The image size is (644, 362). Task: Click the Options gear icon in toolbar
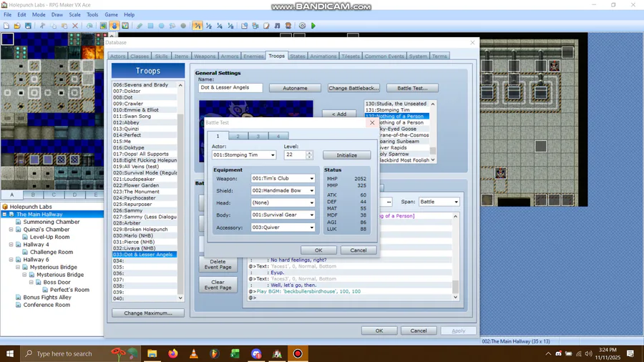coord(302,26)
